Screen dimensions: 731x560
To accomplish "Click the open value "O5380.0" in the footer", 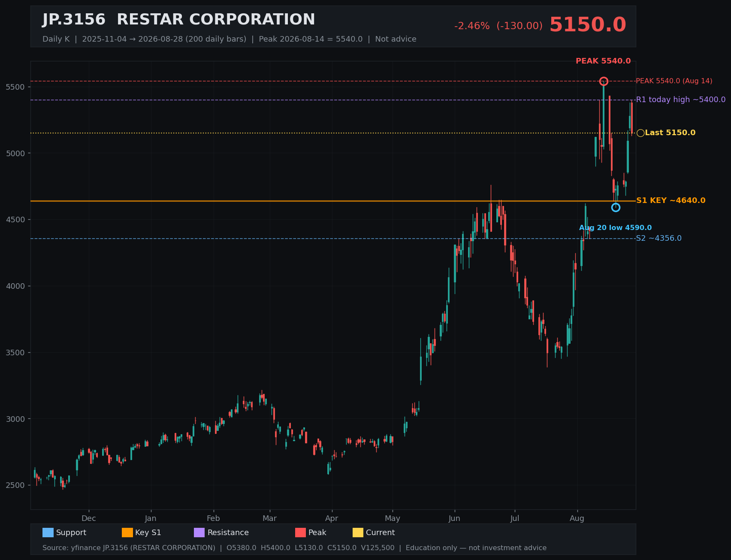I will point(242,548).
